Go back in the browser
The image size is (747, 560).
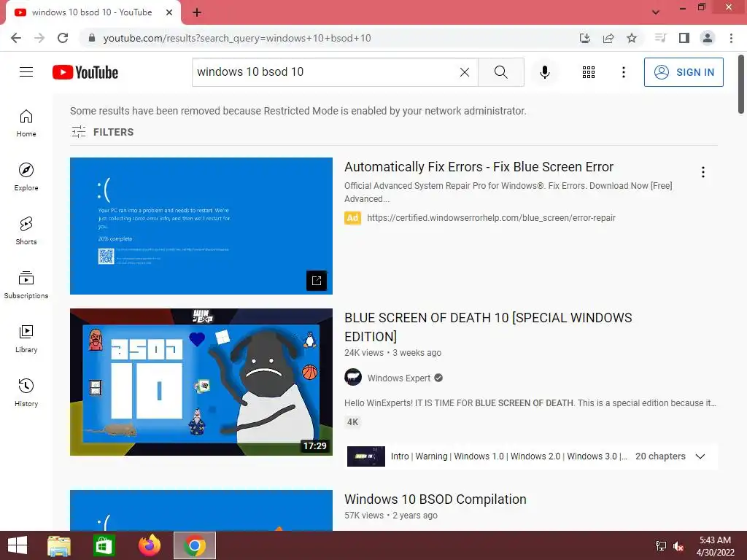point(16,38)
